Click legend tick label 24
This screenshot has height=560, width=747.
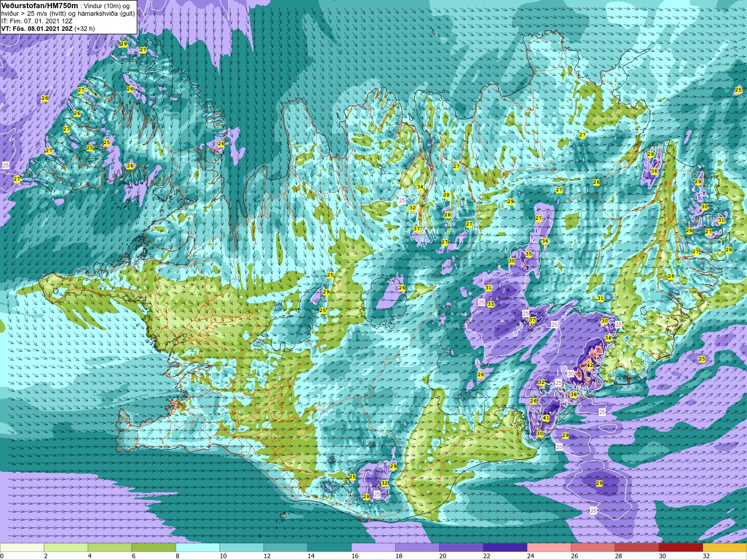tap(530, 556)
